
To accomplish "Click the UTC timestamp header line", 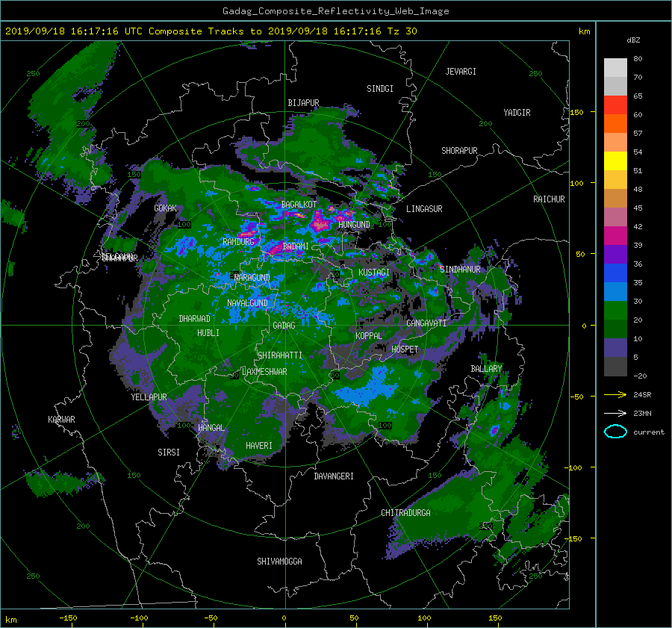I will [x=211, y=31].
